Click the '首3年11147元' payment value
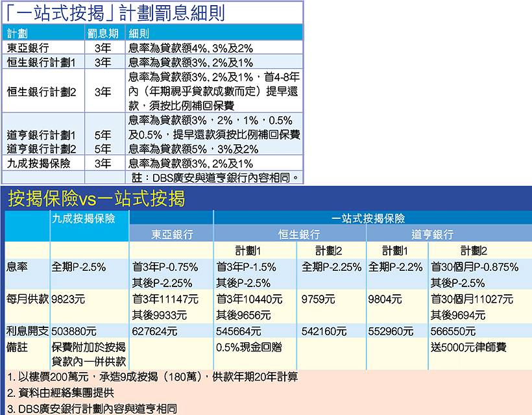 165,299
